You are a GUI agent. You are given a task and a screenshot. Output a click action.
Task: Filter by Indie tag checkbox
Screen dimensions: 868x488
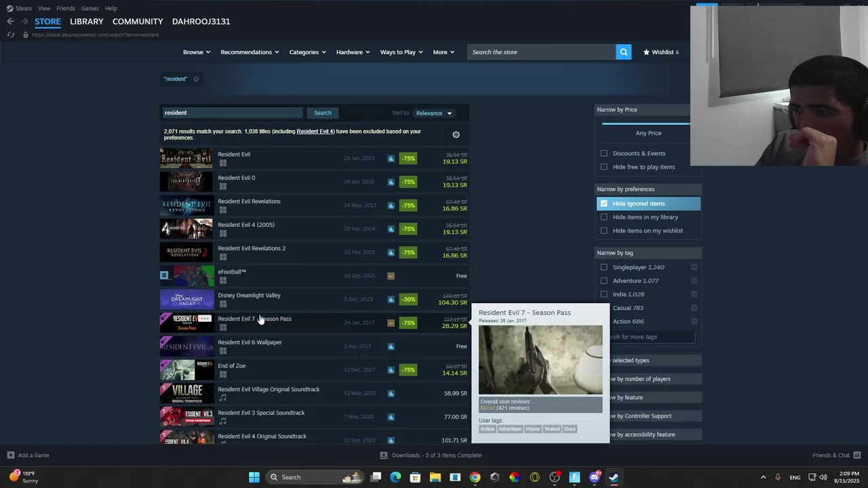click(604, 294)
